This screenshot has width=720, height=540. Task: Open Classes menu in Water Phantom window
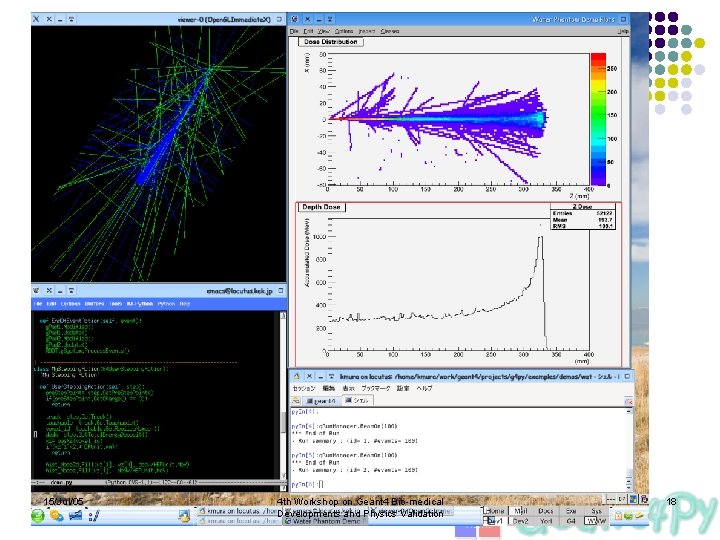click(390, 31)
